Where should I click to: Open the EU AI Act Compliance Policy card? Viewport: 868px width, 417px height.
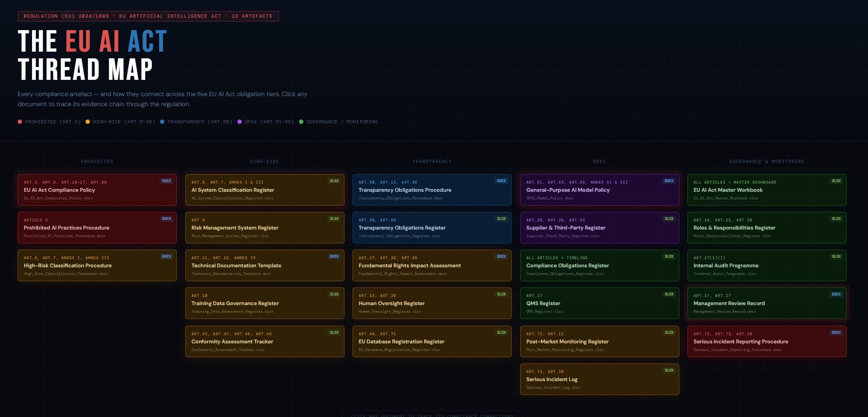coord(97,190)
